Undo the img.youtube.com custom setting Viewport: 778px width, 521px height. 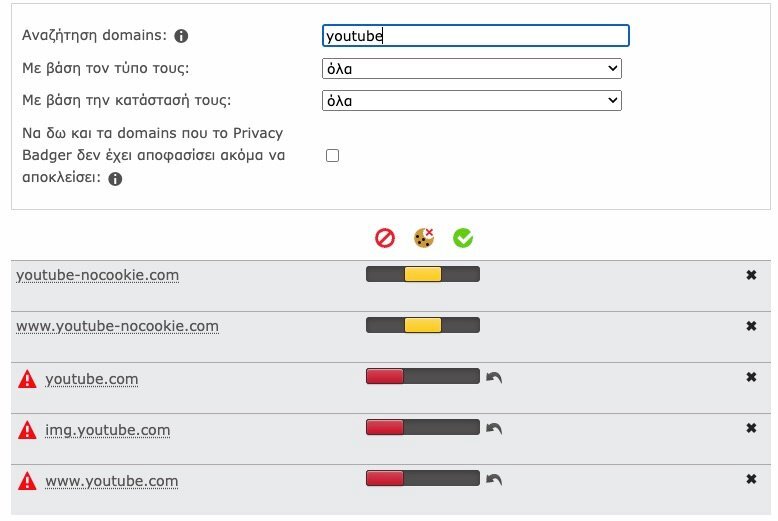point(494,428)
